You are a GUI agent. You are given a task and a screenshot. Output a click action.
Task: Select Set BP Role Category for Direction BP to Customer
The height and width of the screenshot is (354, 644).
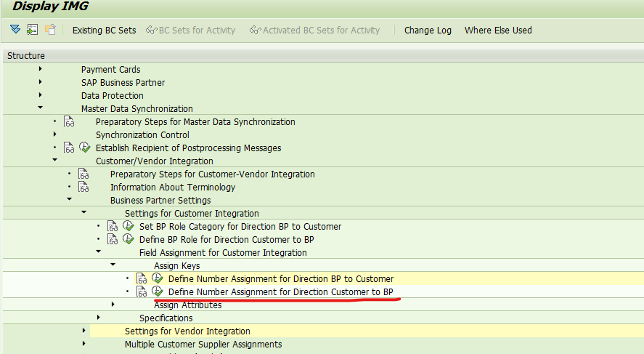click(x=240, y=227)
